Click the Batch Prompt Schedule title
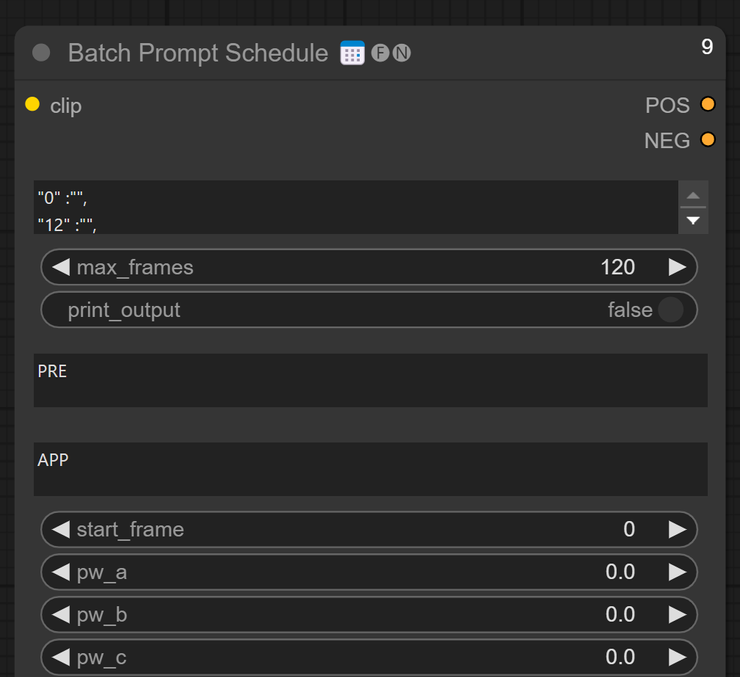The width and height of the screenshot is (740, 677). pyautogui.click(x=198, y=53)
